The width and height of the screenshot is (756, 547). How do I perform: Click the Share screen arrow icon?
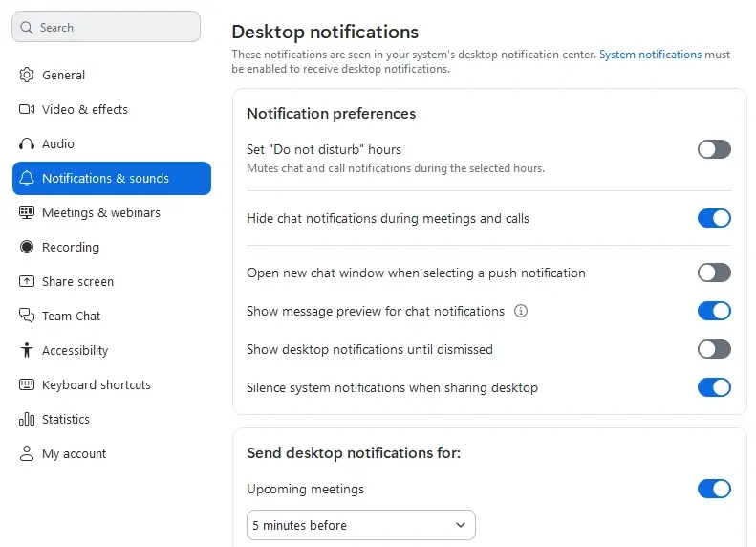click(x=27, y=281)
